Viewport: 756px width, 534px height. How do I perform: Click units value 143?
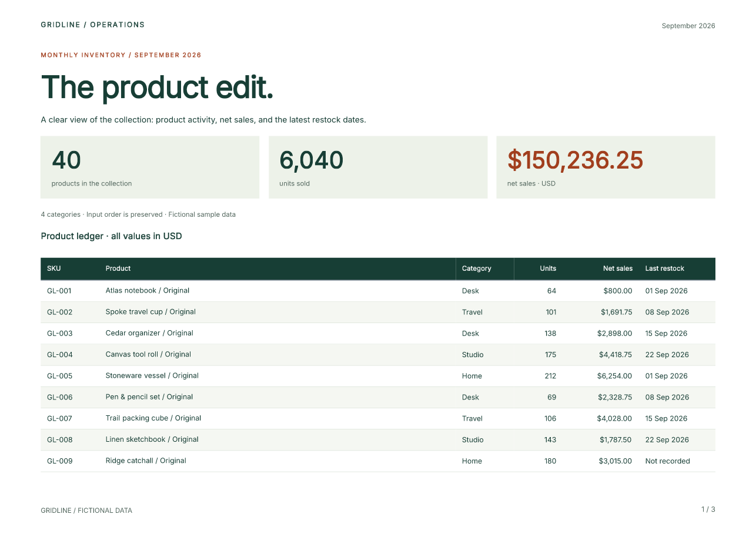point(550,439)
